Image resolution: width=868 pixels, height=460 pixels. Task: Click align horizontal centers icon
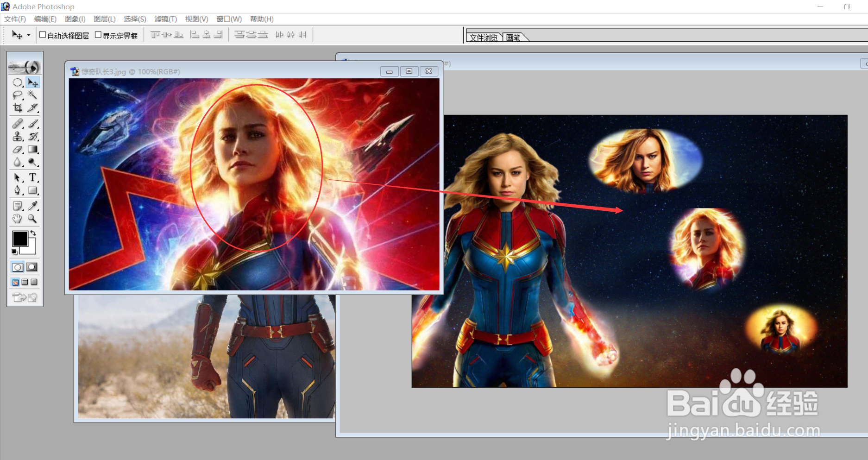point(207,35)
